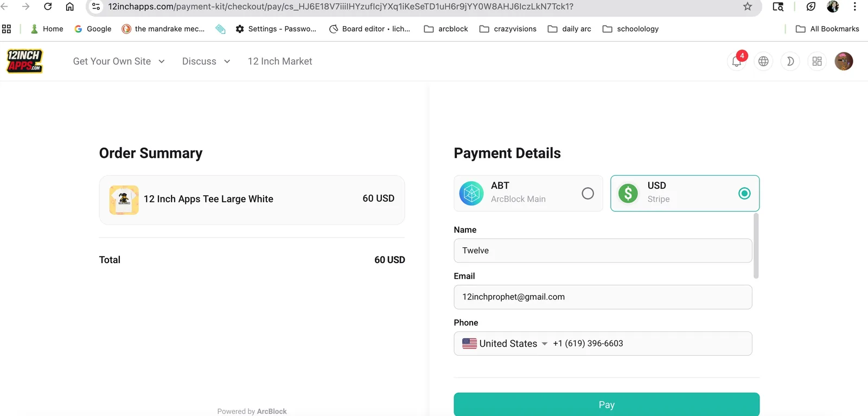The width and height of the screenshot is (868, 416).
Task: Click the Payment Details heading
Action: 507,153
